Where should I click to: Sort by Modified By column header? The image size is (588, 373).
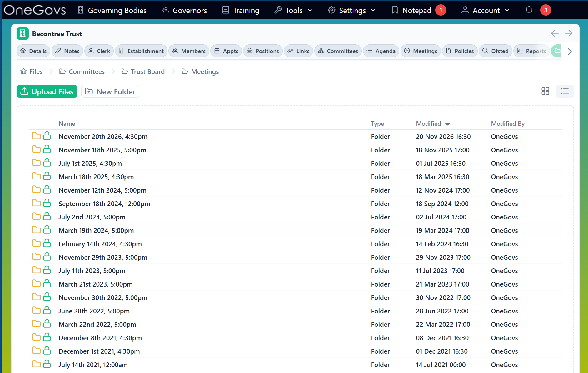click(x=508, y=124)
